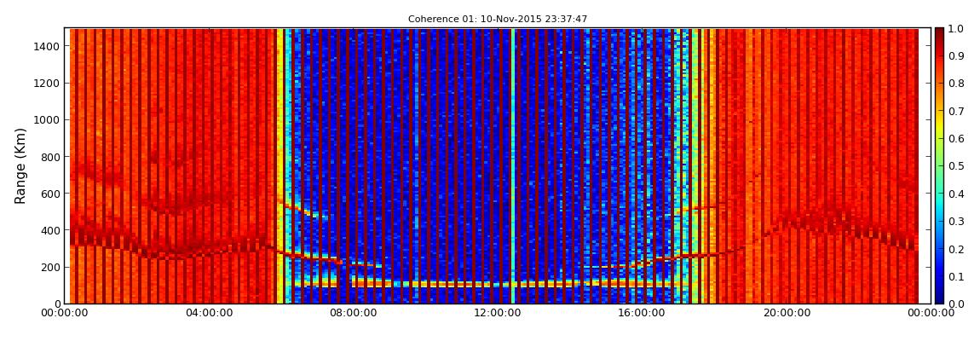Click the colorbar tick label '0.3'
The width and height of the screenshot is (980, 347).
point(955,222)
